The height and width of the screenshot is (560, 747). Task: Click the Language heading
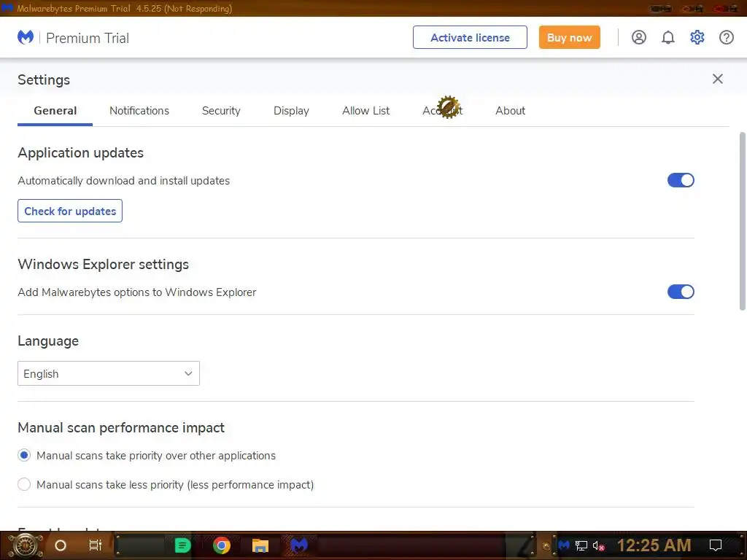(48, 341)
